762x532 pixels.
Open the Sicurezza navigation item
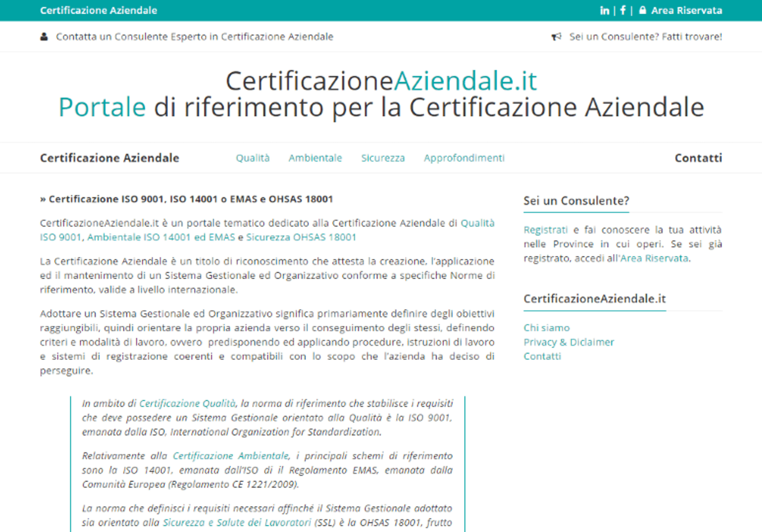(x=383, y=158)
